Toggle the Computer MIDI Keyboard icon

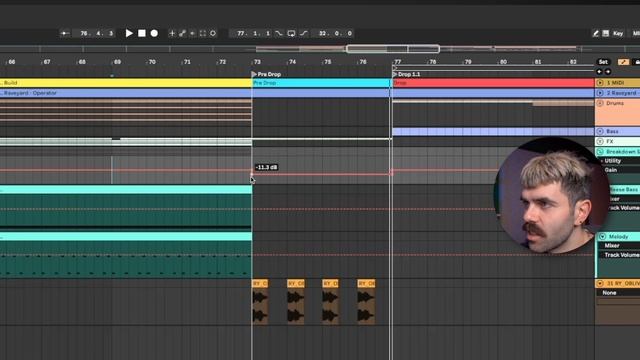[606, 33]
